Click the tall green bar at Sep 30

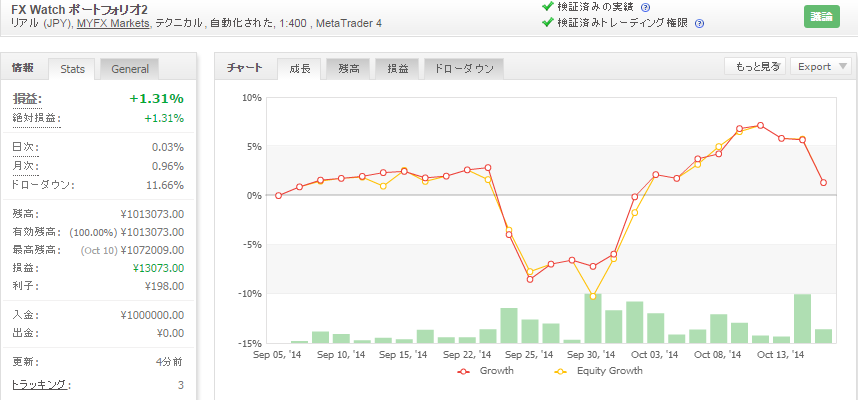593,318
